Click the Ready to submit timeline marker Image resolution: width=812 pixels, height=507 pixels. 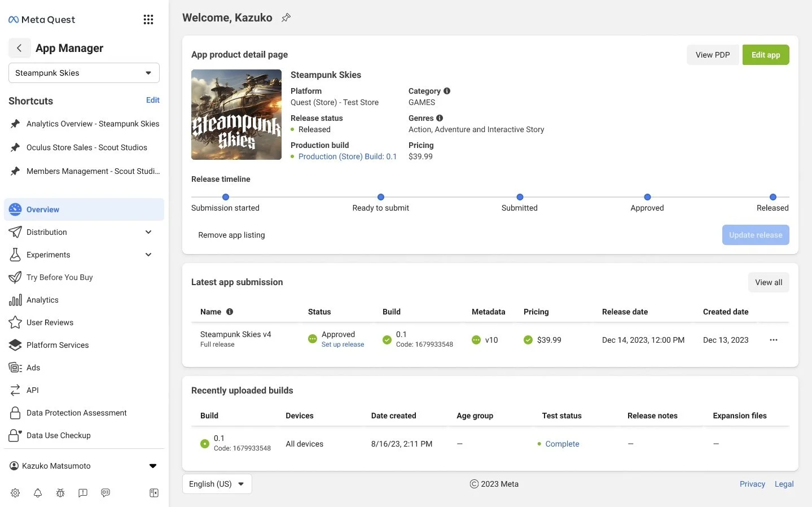381,197
